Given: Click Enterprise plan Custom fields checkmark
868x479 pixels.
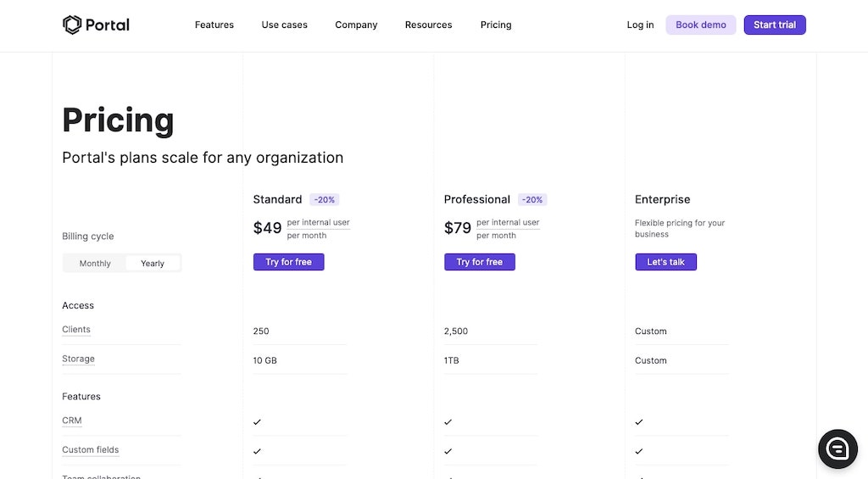Looking at the screenshot, I should click(x=639, y=451).
